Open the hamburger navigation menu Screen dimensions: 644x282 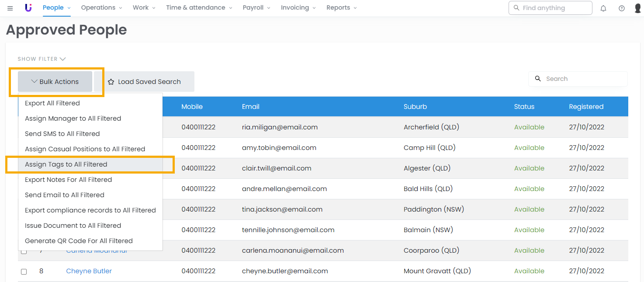coord(10,8)
